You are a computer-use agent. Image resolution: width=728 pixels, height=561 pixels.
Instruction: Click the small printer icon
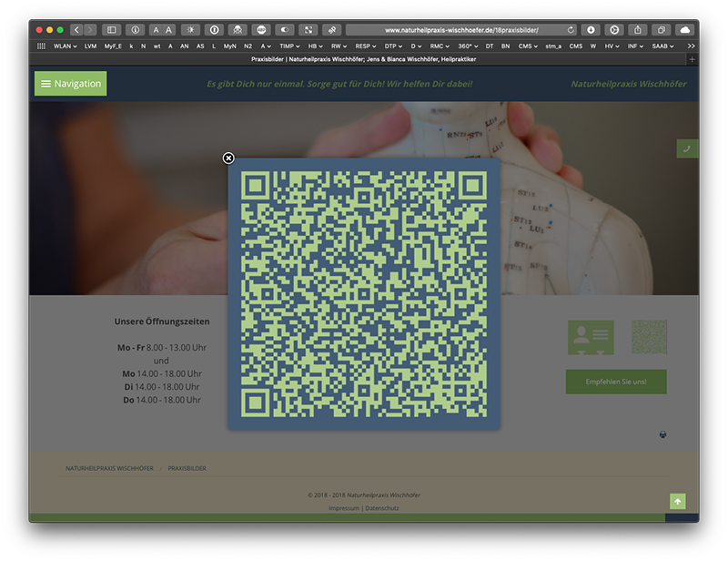coord(663,434)
